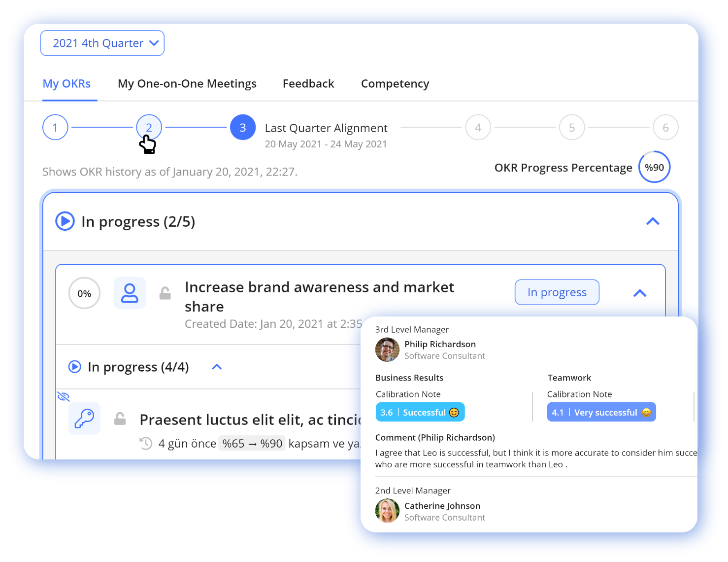
Task: Click the 0% progress circle
Action: [84, 293]
